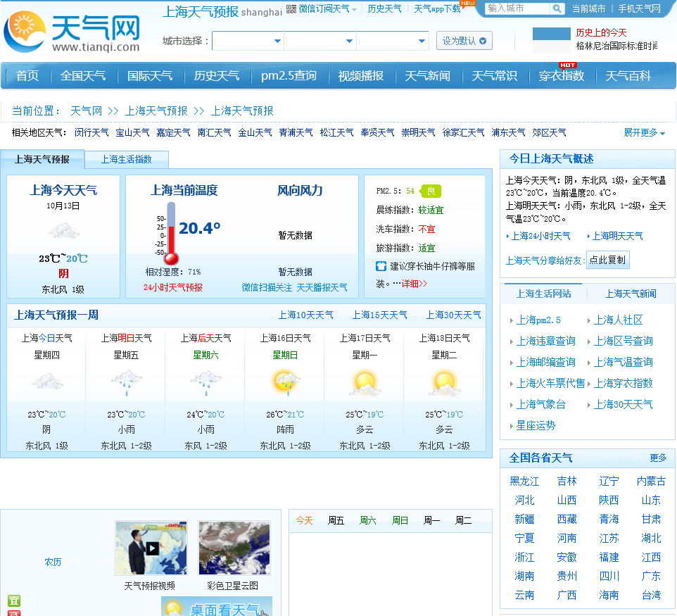Image resolution: width=677 pixels, height=616 pixels.
Task: Click 历史上的今天 link
Action: (601, 32)
